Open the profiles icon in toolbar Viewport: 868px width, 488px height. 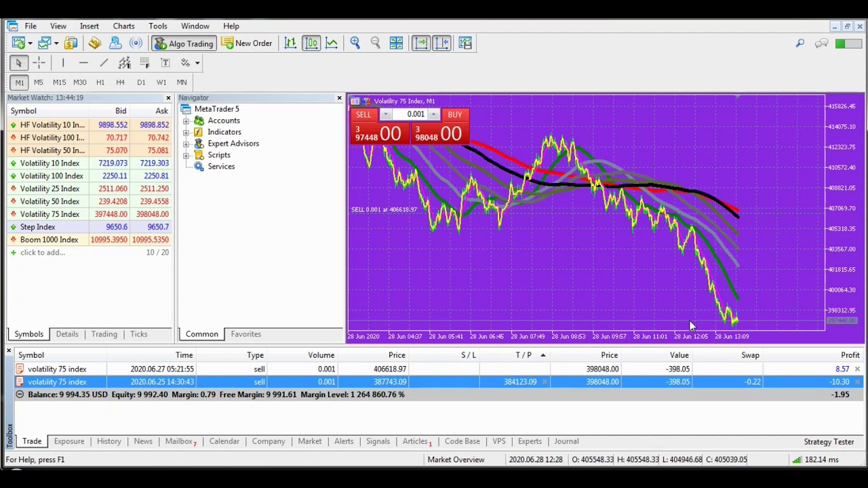click(45, 43)
